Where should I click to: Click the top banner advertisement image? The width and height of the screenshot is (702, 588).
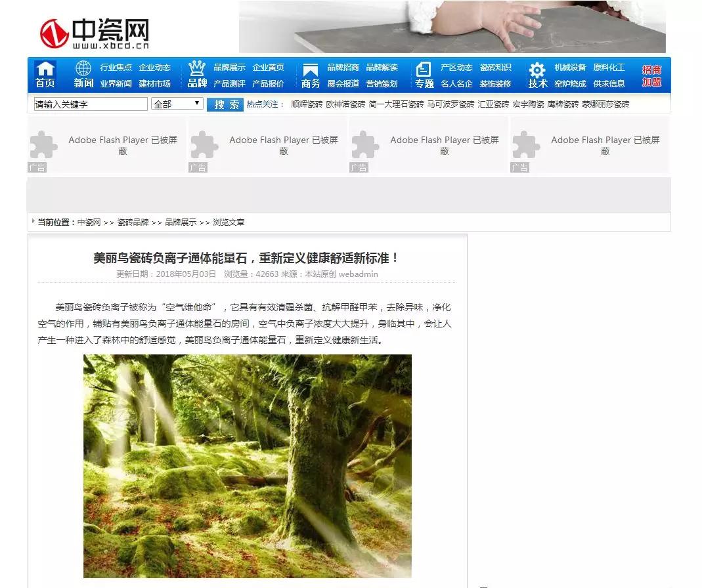452,27
